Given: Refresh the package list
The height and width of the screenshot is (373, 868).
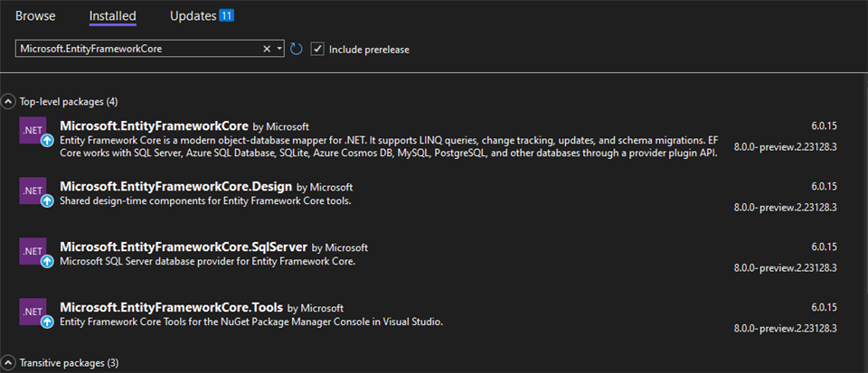Looking at the screenshot, I should [297, 49].
